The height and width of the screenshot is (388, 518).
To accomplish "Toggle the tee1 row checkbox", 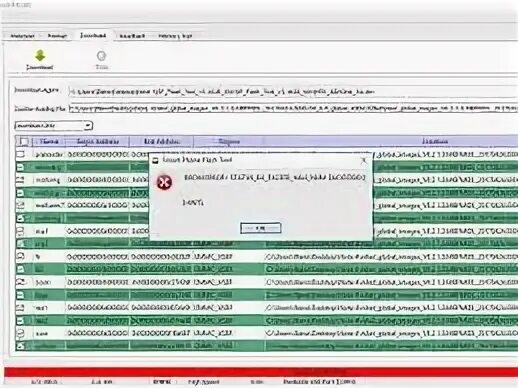I will point(21,307).
